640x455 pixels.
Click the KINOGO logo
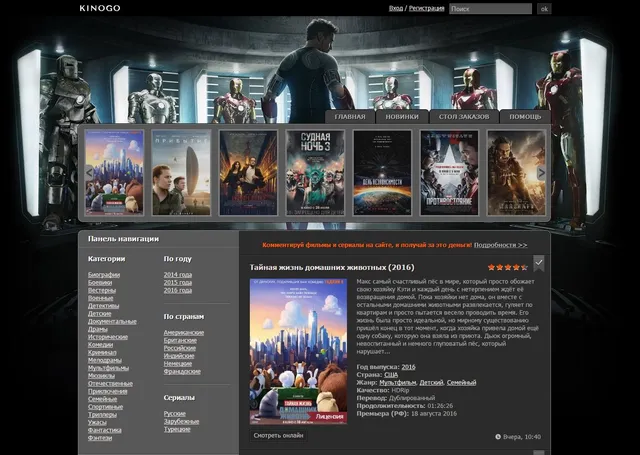[100, 8]
